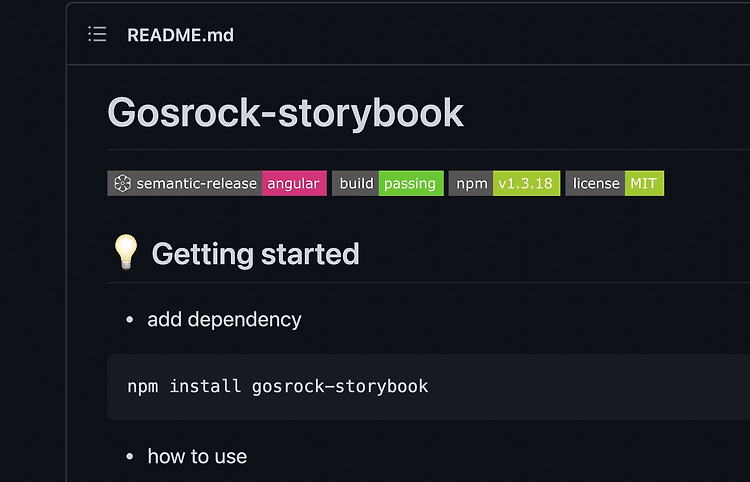The height and width of the screenshot is (482, 750).
Task: Open the license MIT badge
Action: 615,183
